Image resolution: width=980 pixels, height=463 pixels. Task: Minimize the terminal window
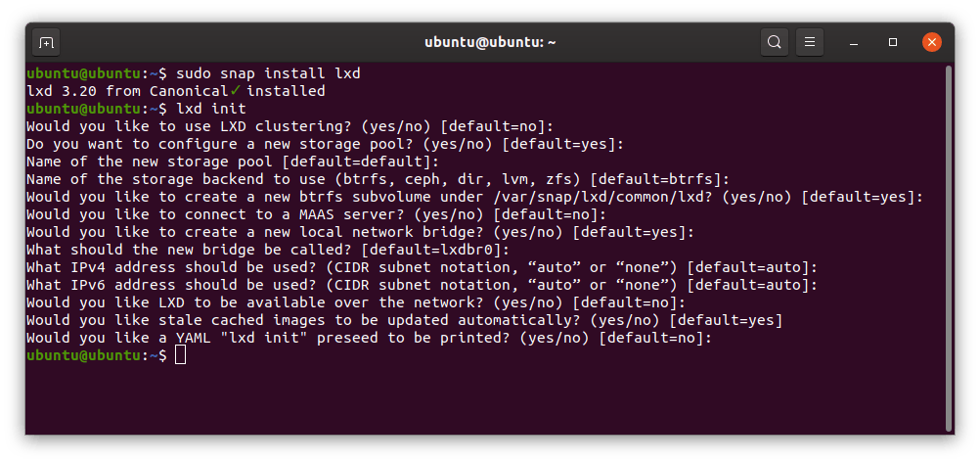click(856, 42)
